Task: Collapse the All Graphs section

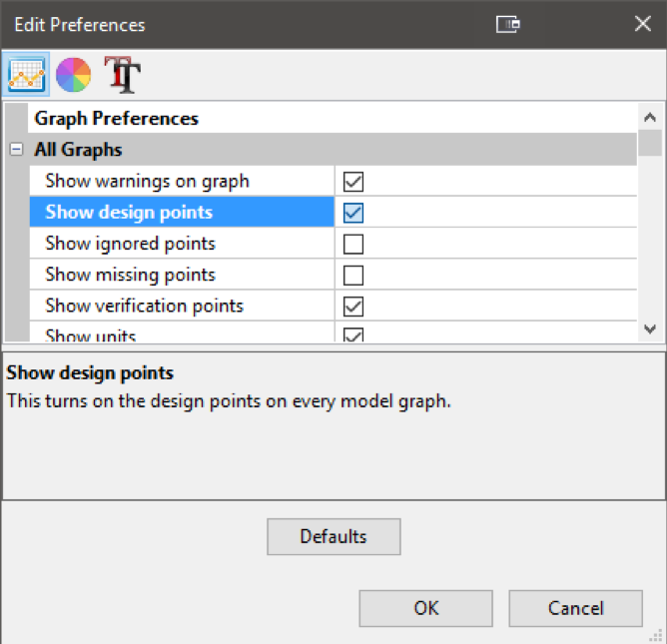Action: (x=16, y=151)
